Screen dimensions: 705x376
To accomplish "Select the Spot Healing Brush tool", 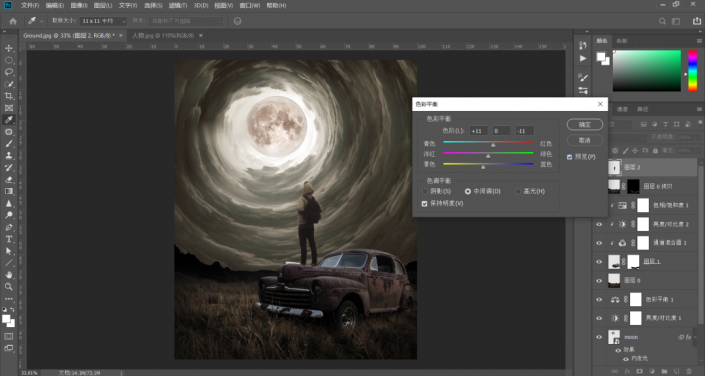I will tap(9, 132).
